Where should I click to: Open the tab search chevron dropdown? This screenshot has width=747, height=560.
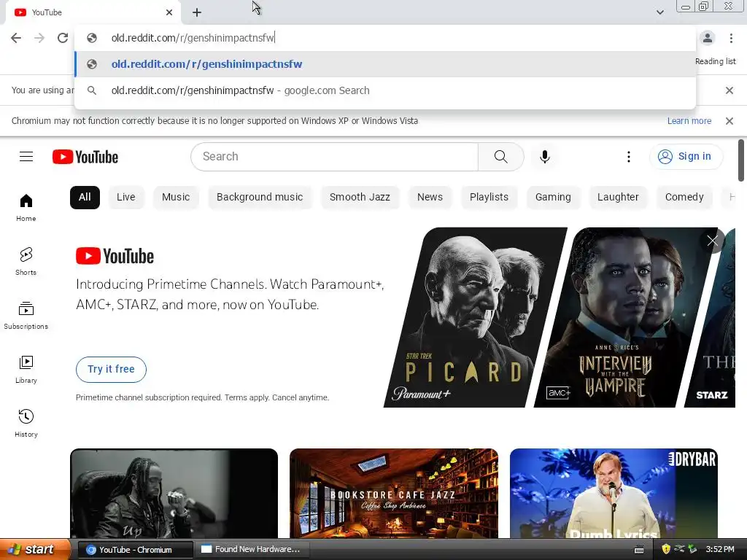[x=659, y=12]
